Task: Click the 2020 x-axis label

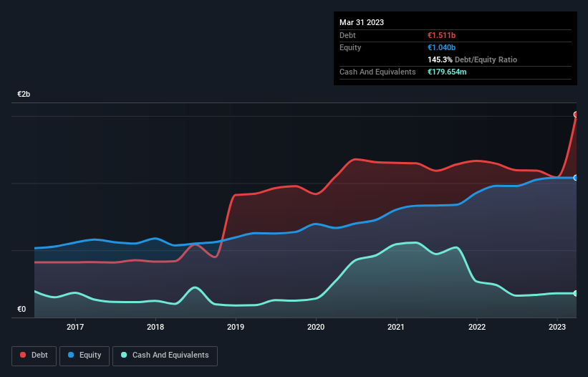Action: (316, 327)
